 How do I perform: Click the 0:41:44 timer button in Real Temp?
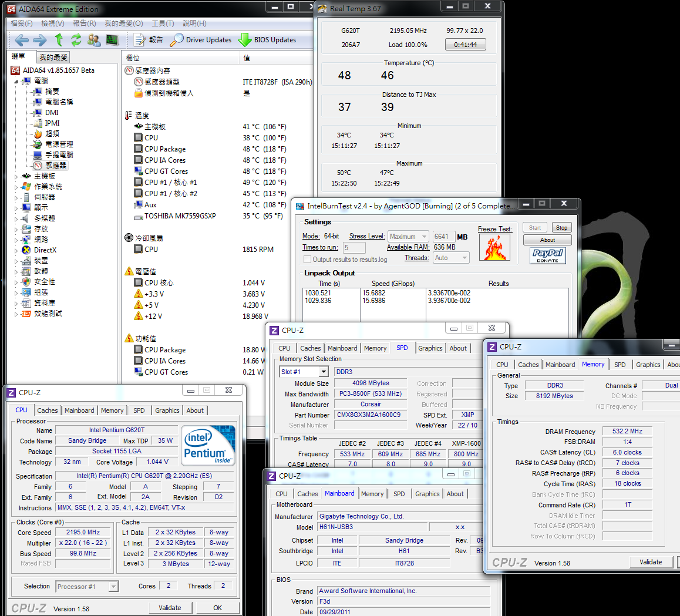click(465, 45)
